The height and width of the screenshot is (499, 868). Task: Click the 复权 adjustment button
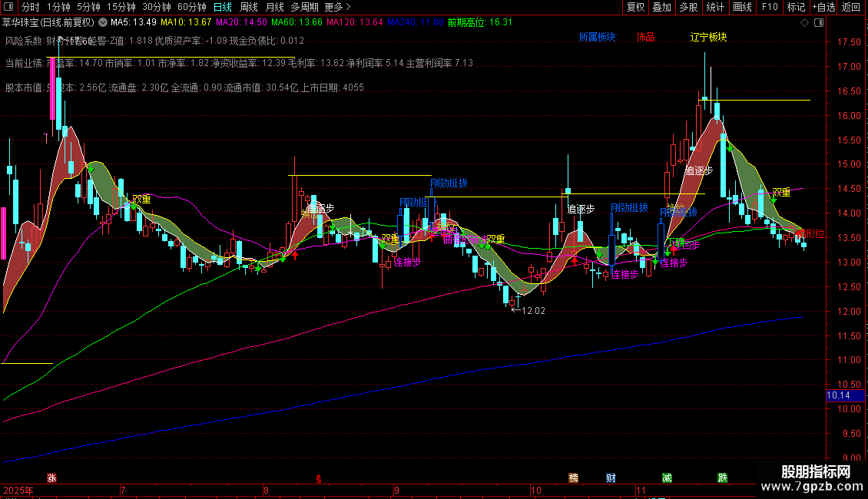pyautogui.click(x=635, y=7)
